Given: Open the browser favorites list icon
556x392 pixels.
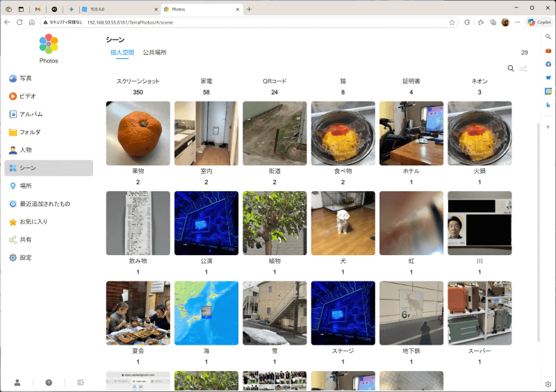Looking at the screenshot, I should pos(480,22).
